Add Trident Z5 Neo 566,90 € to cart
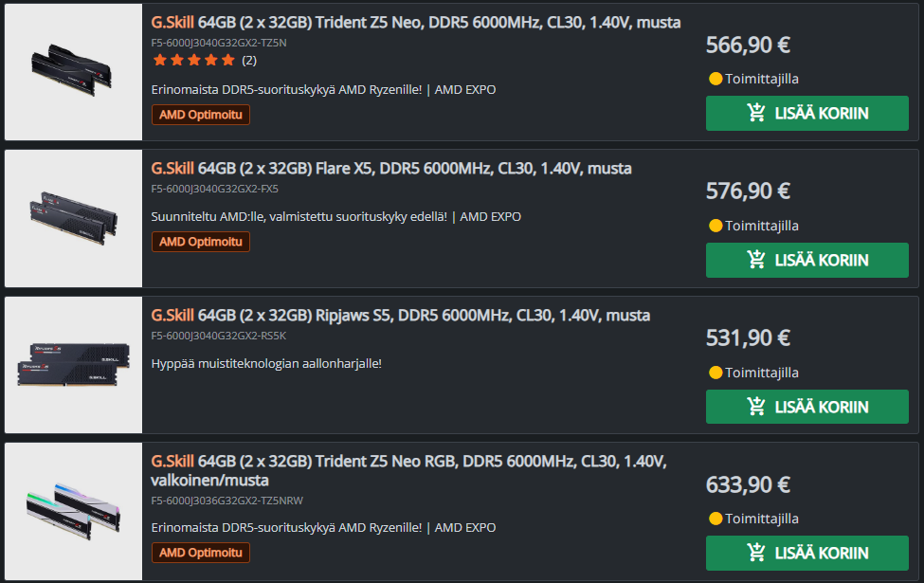Screen dimensions: 924x583 806,113
